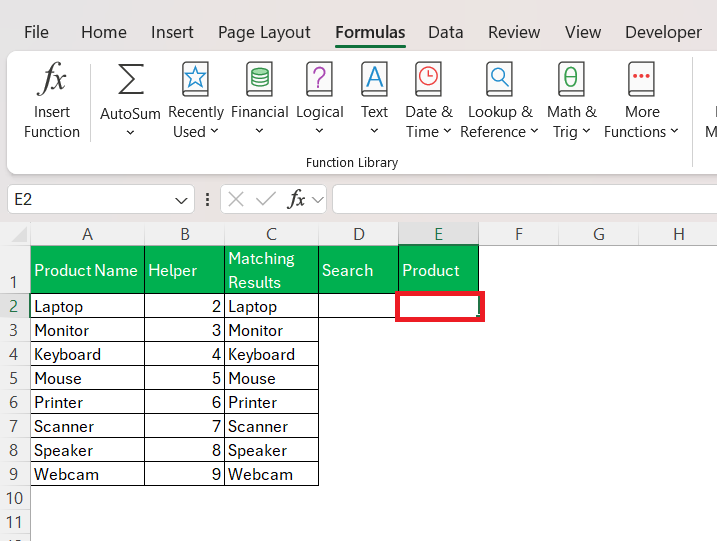The height and width of the screenshot is (541, 717).
Task: Select 'Webcam' in Matching Results column
Action: tap(272, 474)
